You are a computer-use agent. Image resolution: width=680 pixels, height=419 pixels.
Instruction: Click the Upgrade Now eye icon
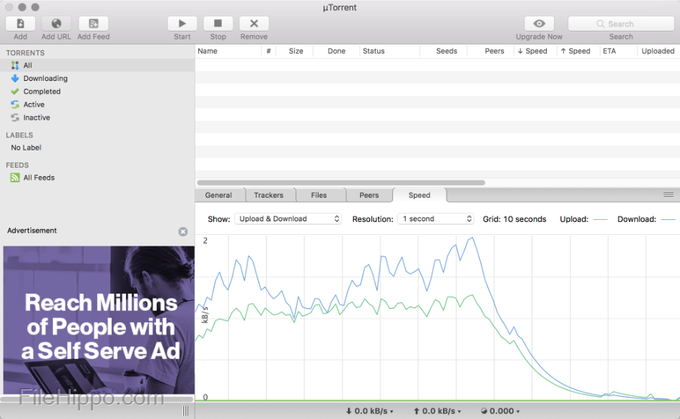(539, 23)
